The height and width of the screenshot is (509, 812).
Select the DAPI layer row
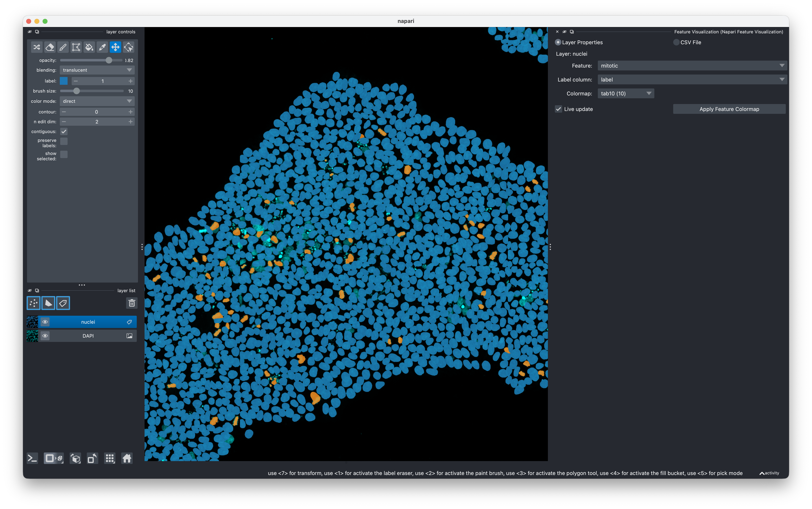[88, 336]
